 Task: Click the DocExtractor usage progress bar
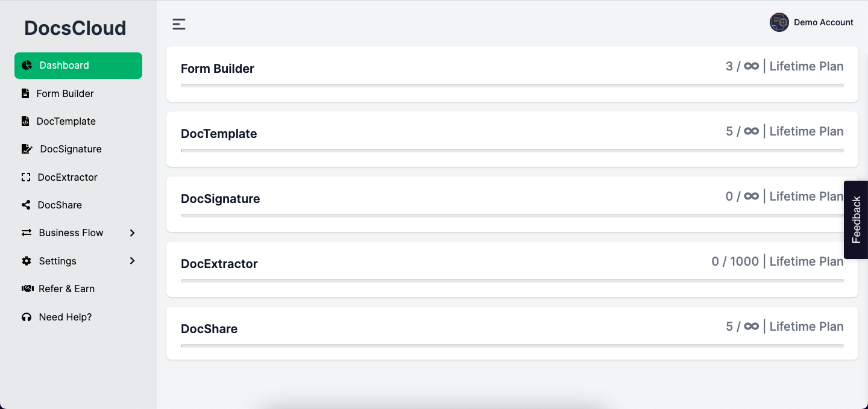pyautogui.click(x=512, y=281)
